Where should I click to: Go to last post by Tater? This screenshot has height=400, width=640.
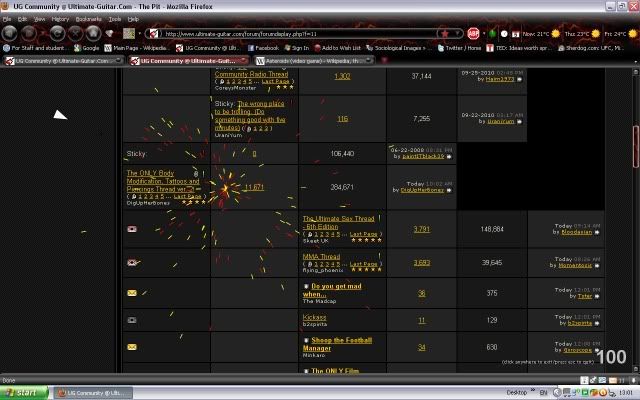(x=597, y=296)
